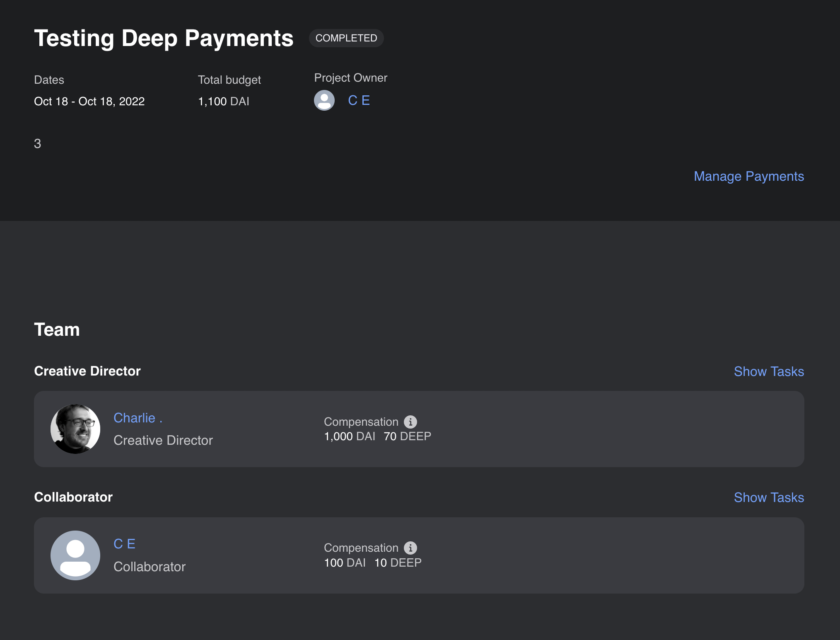Click the Oct 18 date range
Screen dimensions: 840x640
[x=89, y=102]
